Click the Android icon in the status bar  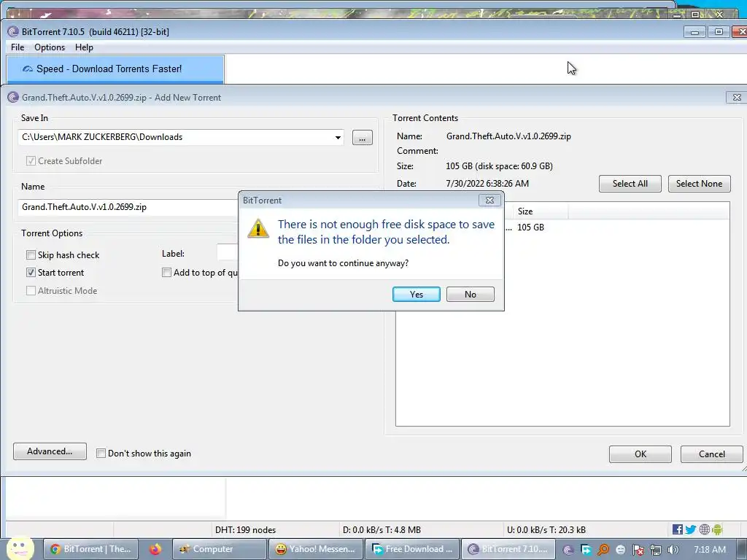coord(718,529)
